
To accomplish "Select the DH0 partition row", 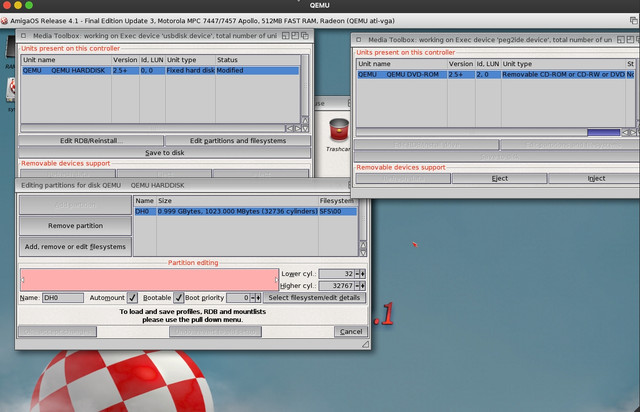I will tap(246, 212).
